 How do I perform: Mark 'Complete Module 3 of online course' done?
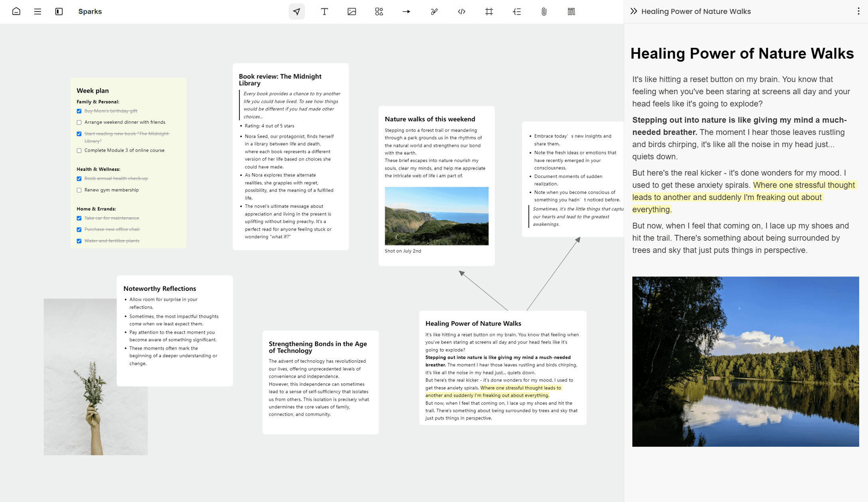[79, 150]
